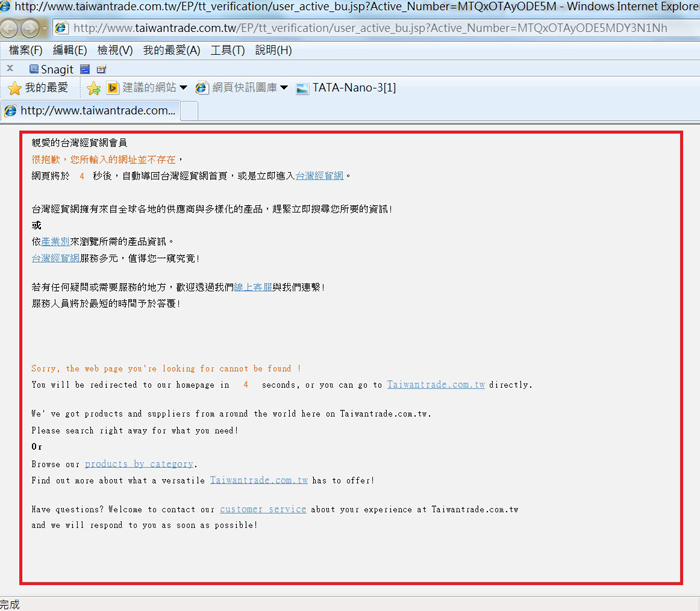Open the 檢視(V) menu

(115, 50)
